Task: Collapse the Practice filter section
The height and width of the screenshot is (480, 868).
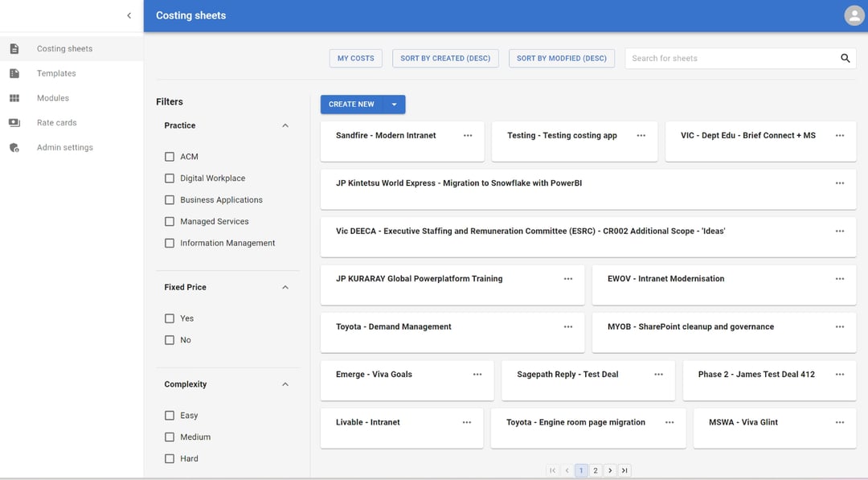Action: 285,125
